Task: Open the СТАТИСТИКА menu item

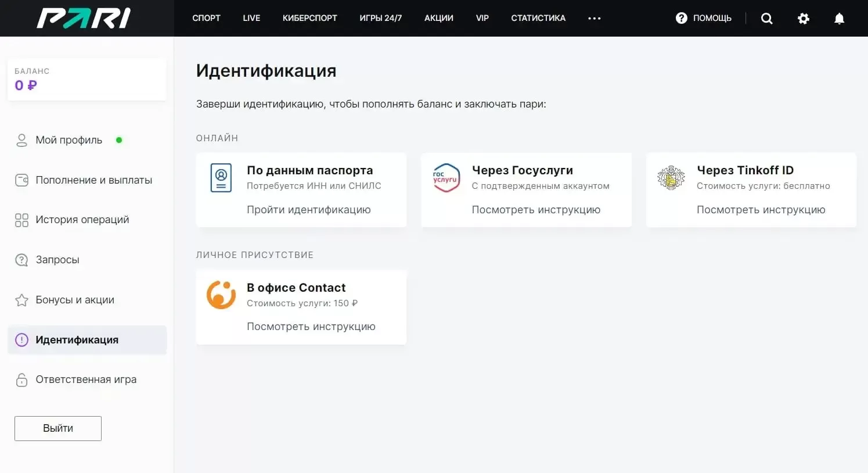Action: [x=538, y=18]
